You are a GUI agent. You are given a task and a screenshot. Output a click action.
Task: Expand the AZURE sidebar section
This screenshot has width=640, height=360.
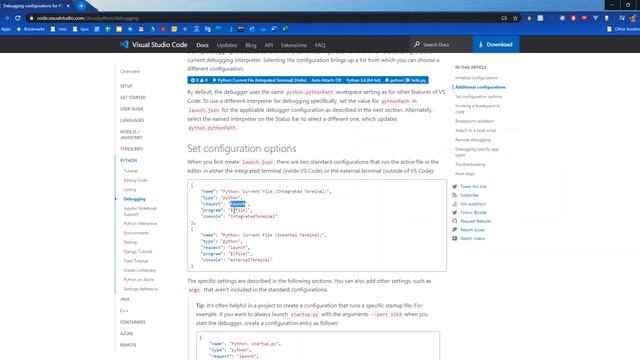[127, 333]
